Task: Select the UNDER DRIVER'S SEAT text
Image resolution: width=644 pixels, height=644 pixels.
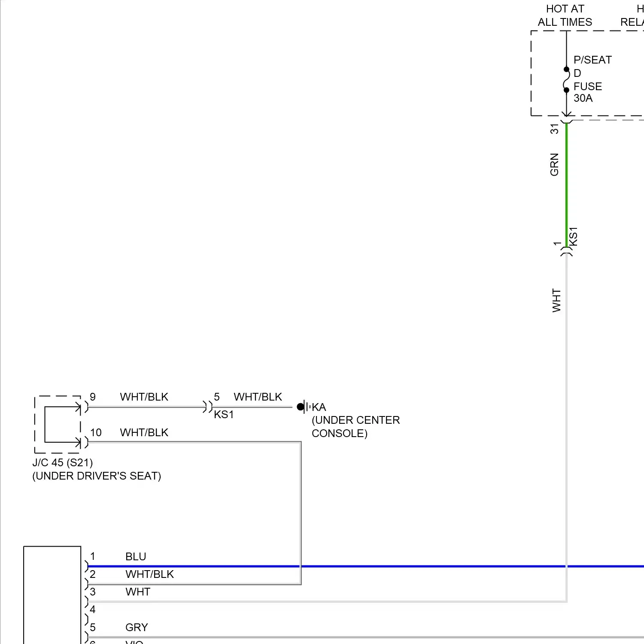Action: pyautogui.click(x=97, y=476)
